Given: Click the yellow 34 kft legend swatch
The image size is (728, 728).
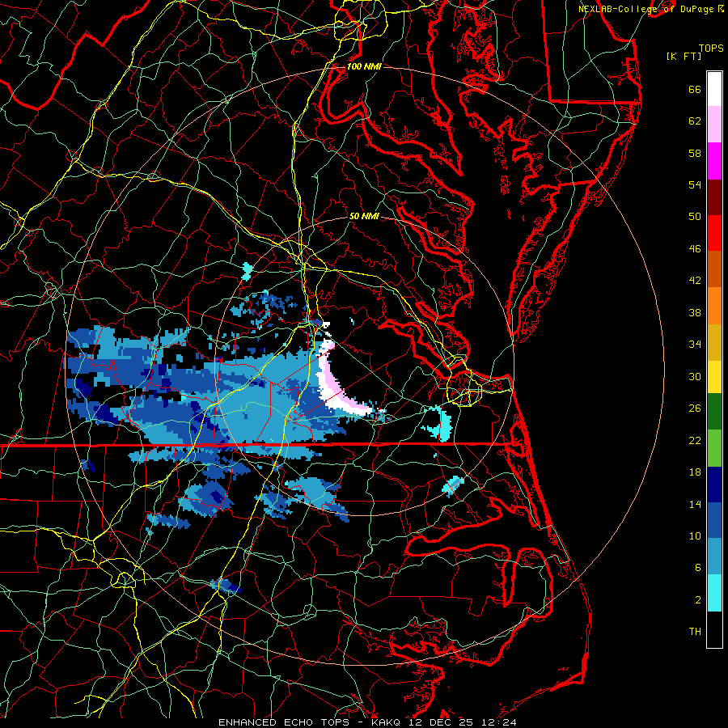Looking at the screenshot, I should 714,377.
